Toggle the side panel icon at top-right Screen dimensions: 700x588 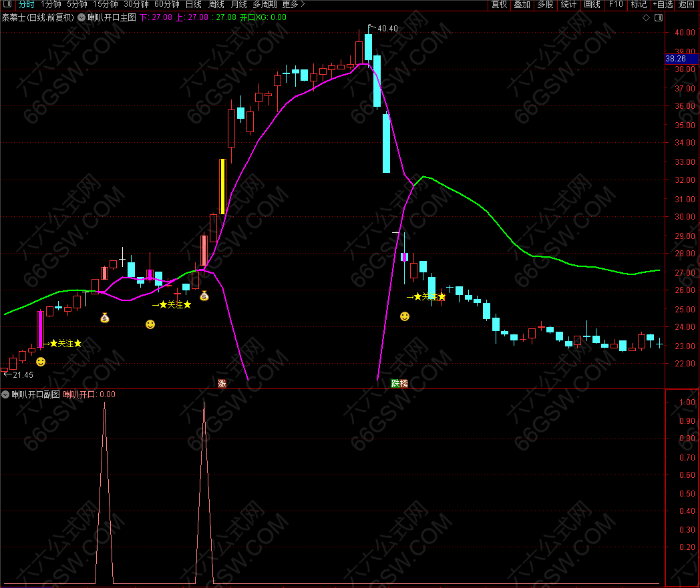click(659, 18)
